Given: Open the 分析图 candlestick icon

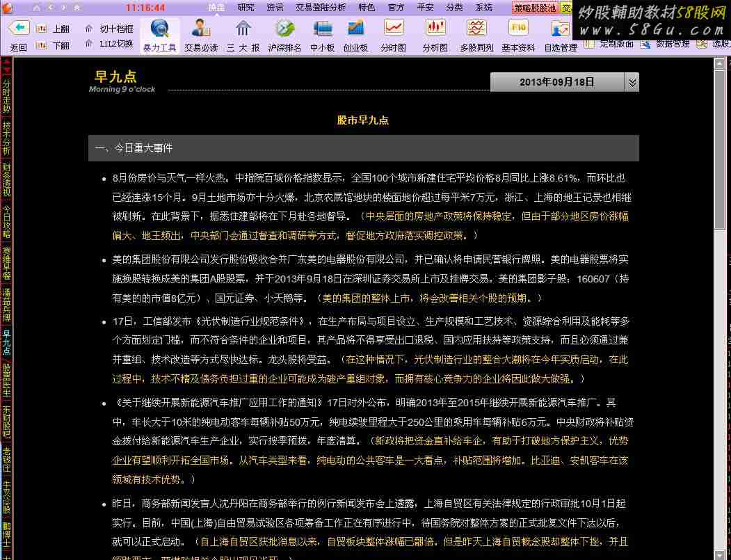Looking at the screenshot, I should pyautogui.click(x=435, y=28).
